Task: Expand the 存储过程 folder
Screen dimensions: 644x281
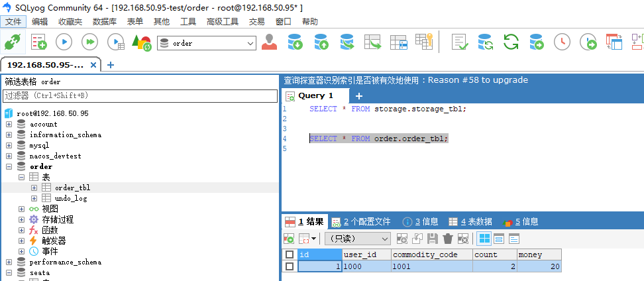Action: point(21,220)
